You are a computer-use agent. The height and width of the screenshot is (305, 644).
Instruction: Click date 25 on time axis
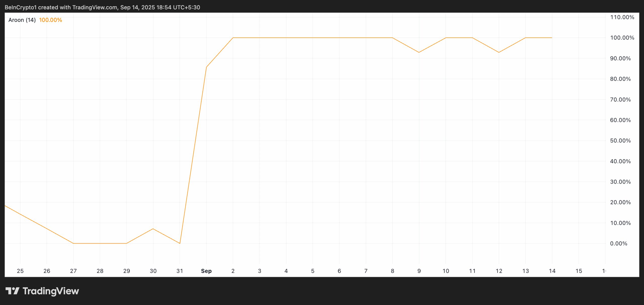point(20,271)
